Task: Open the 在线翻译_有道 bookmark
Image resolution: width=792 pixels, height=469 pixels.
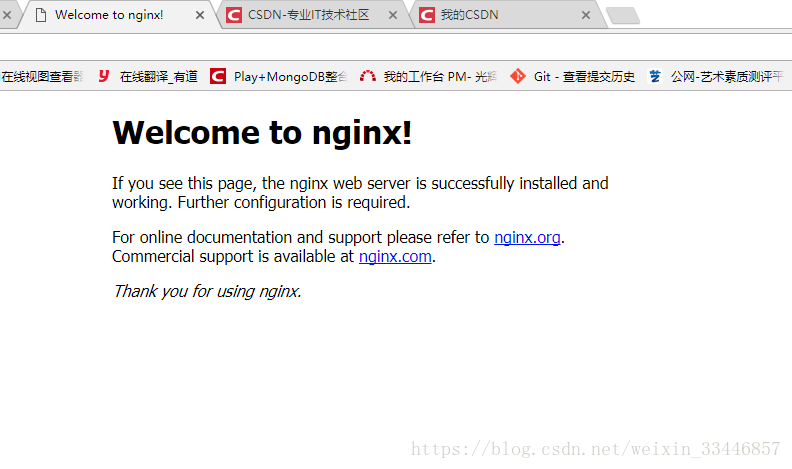Action: click(158, 76)
